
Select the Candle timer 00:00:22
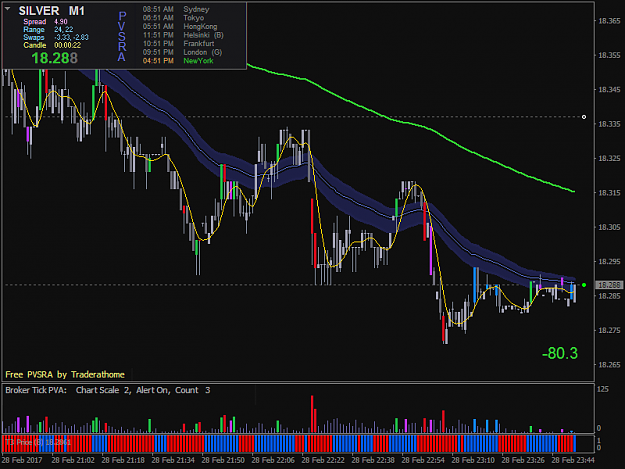(67, 45)
